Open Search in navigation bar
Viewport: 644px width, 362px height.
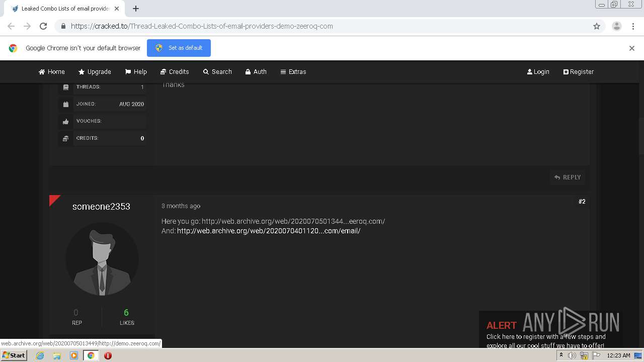[217, 72]
